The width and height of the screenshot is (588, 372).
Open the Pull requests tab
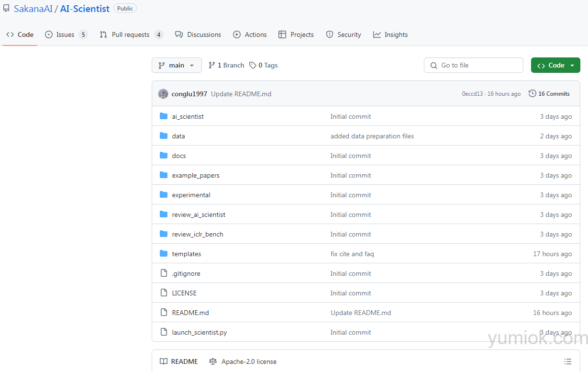click(131, 34)
